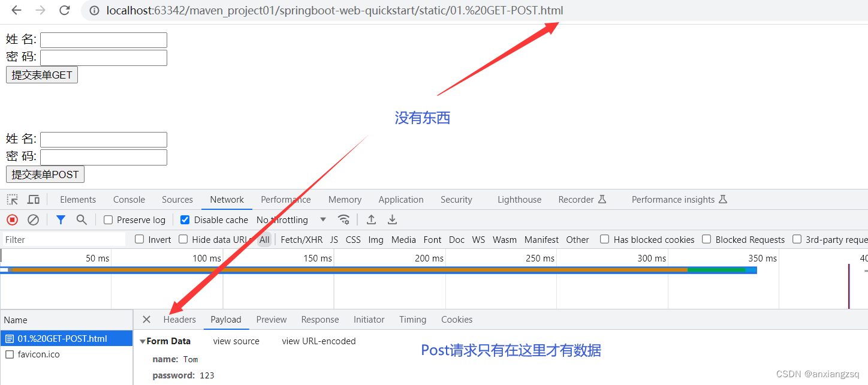Open the network request filter funnel icon
This screenshot has width=868, height=385.
[x=60, y=219]
